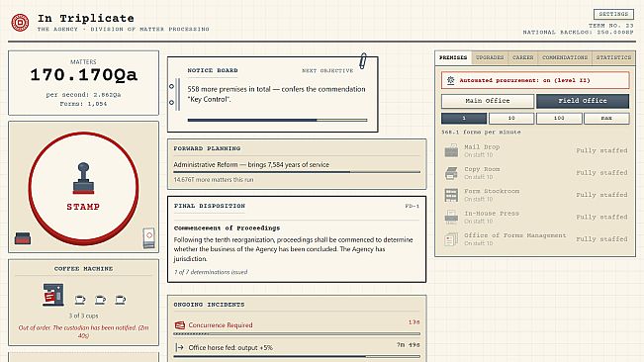Select the second coffee cup
Viewport: 644px width, 362px height.
tap(100, 300)
